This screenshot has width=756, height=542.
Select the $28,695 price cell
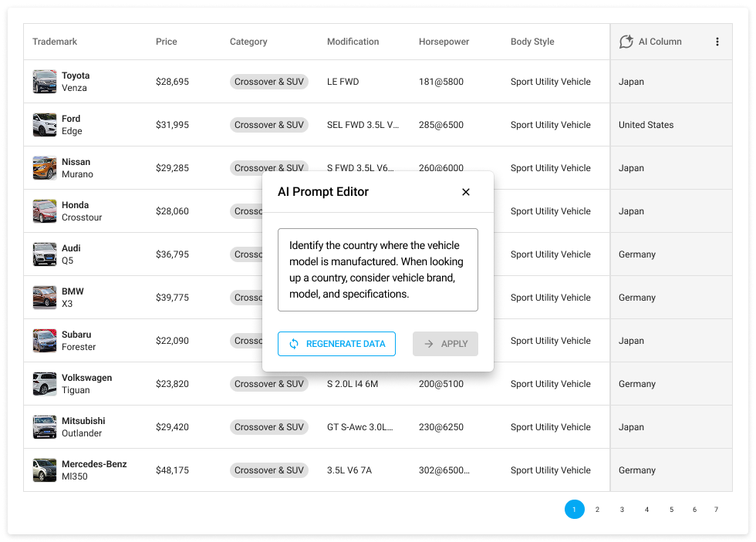[x=172, y=82]
